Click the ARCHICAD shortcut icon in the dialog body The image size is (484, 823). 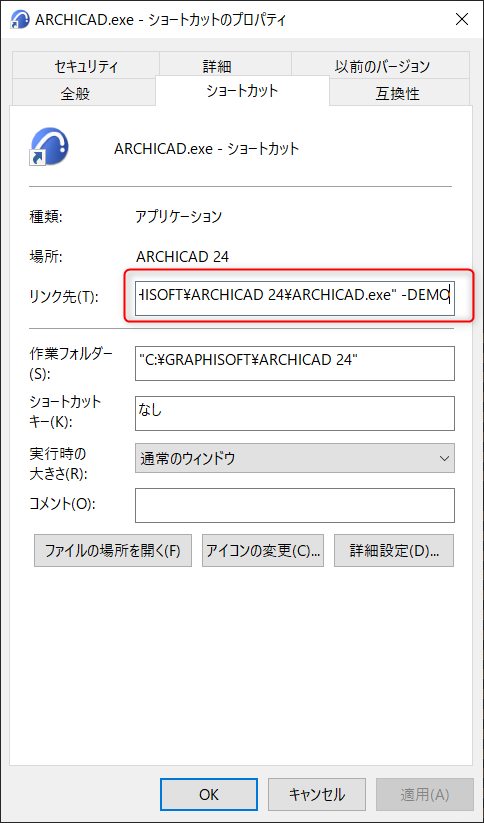tap(49, 147)
